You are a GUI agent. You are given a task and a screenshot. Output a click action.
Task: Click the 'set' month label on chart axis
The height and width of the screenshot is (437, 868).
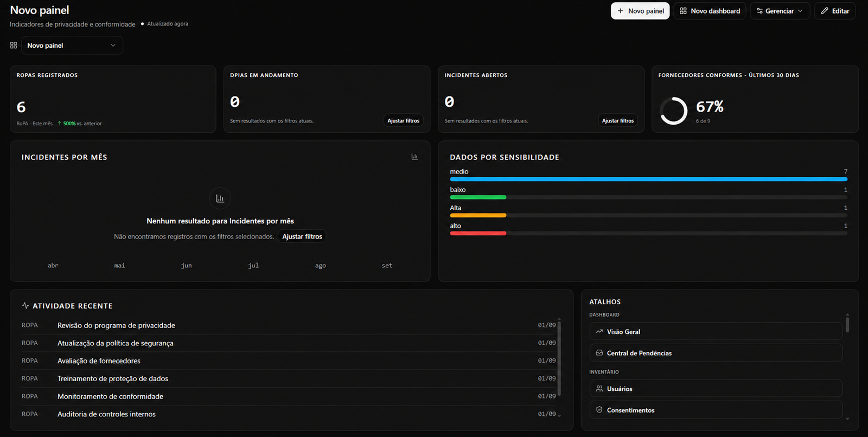tap(387, 265)
